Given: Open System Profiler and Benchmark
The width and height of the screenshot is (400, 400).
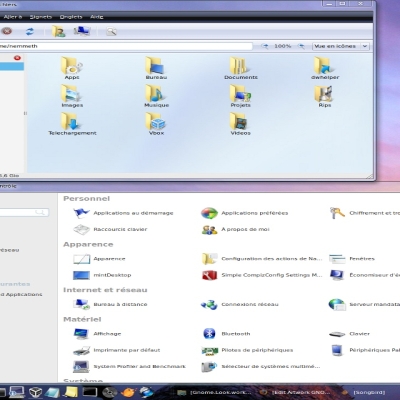Looking at the screenshot, I should (x=129, y=366).
